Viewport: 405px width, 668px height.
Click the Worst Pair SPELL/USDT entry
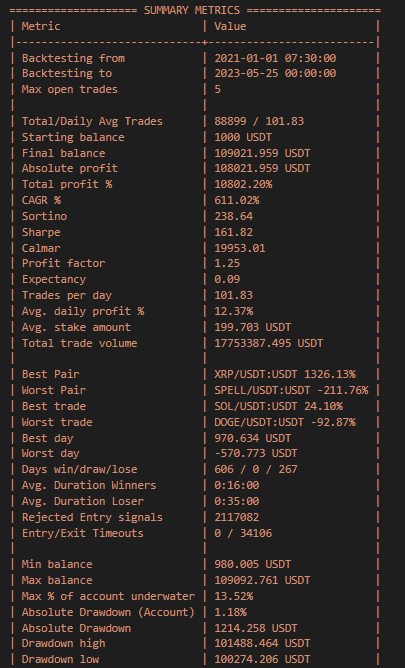[x=291, y=390]
